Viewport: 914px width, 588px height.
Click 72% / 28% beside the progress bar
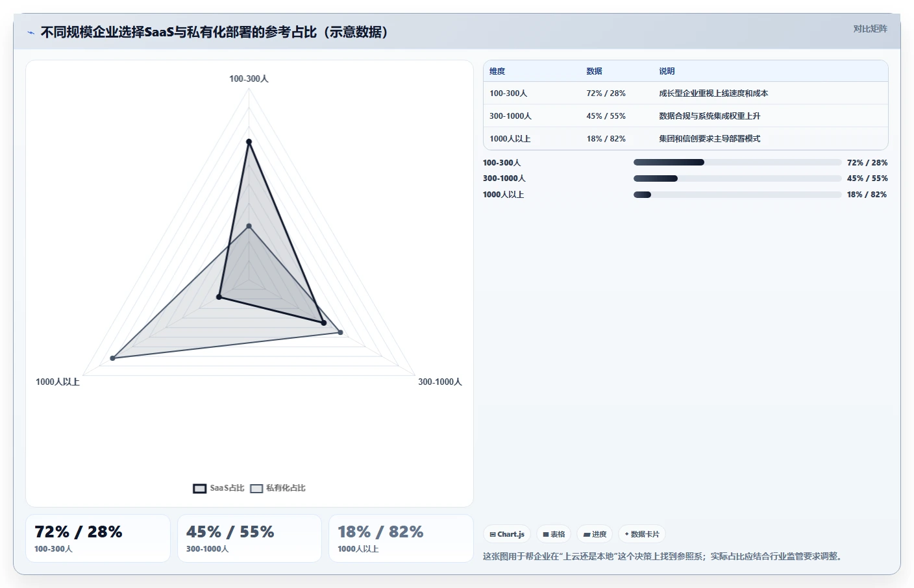pyautogui.click(x=867, y=163)
